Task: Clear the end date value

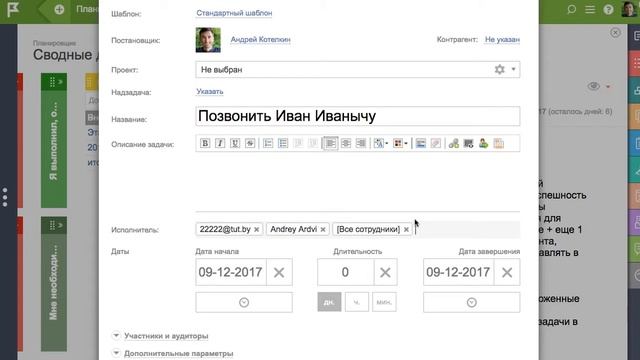Action: point(507,272)
